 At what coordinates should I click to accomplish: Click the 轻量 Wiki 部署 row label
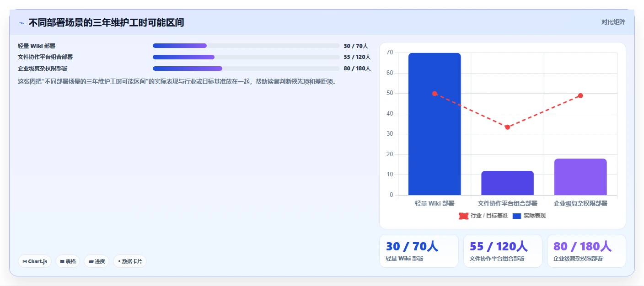(x=37, y=46)
